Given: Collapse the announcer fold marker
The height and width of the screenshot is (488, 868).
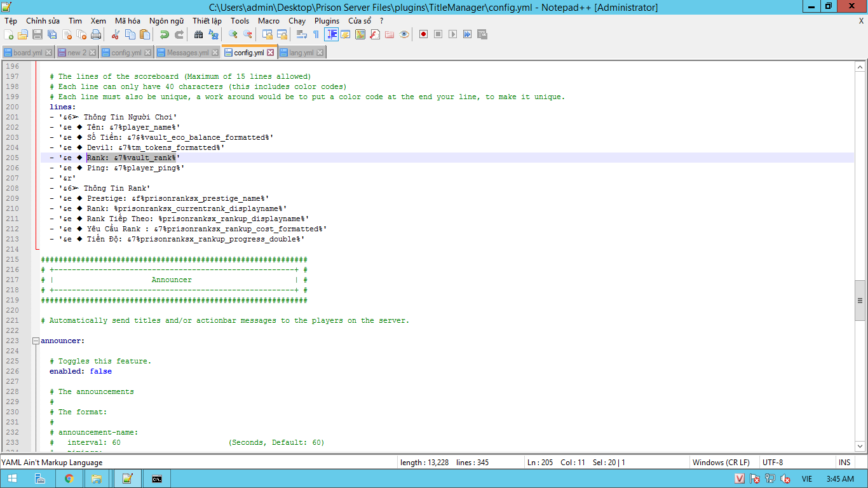Looking at the screenshot, I should pyautogui.click(x=36, y=341).
